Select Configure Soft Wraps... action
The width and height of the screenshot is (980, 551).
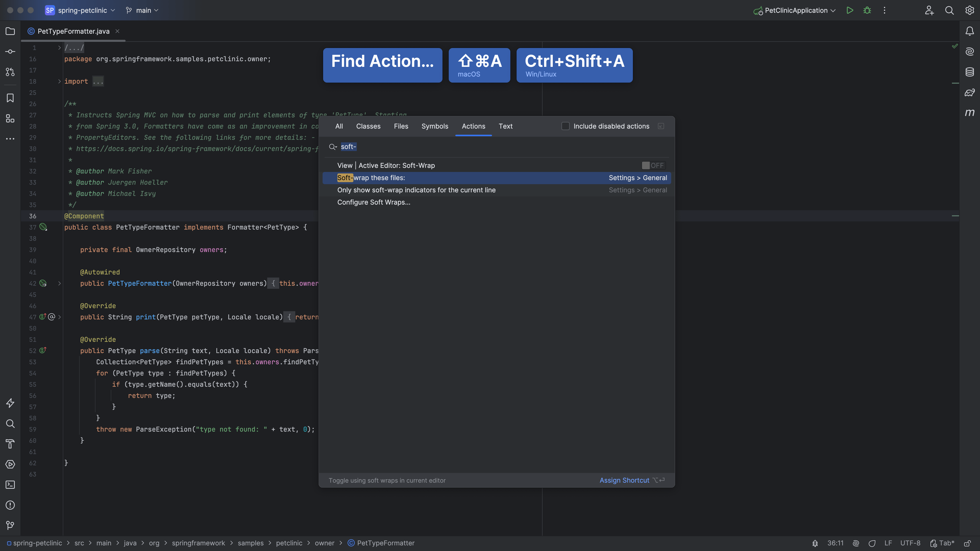pos(374,202)
